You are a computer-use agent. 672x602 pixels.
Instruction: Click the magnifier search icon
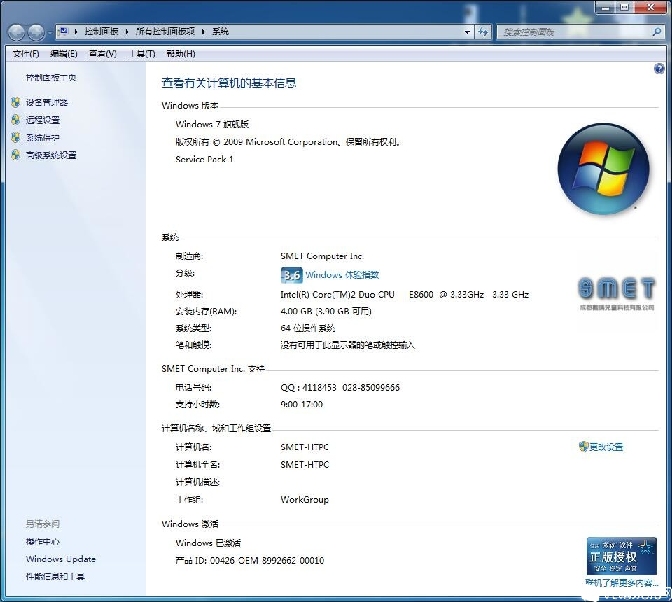coord(657,32)
